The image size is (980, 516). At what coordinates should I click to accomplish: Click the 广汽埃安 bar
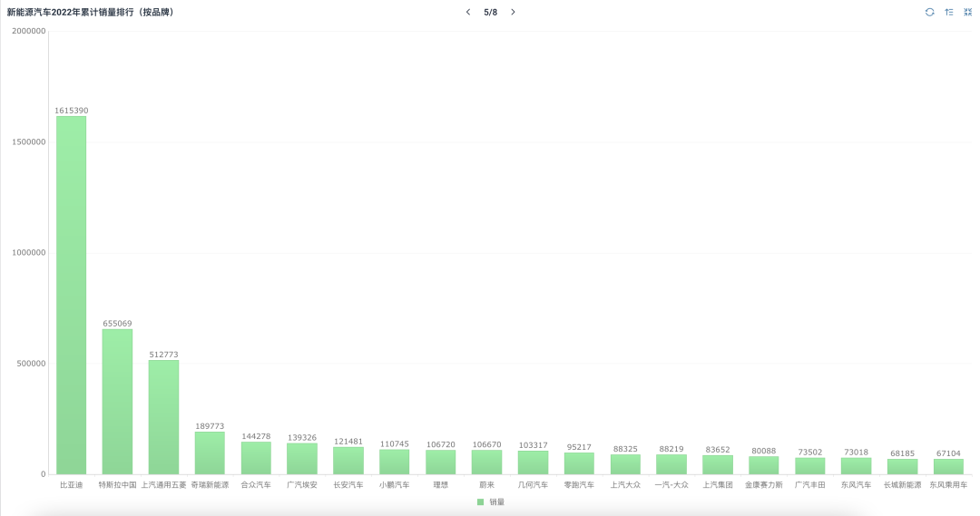pos(302,459)
